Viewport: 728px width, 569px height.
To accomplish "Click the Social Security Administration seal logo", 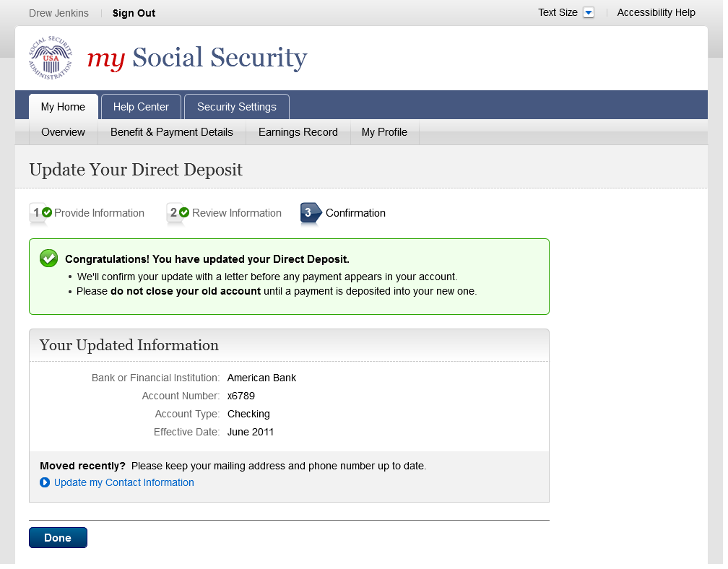I will click(51, 58).
